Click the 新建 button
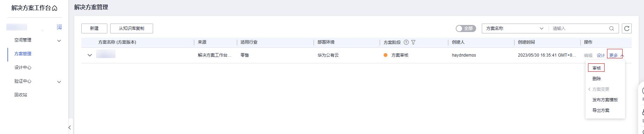Image resolution: width=644 pixels, height=134 pixels. click(94, 28)
